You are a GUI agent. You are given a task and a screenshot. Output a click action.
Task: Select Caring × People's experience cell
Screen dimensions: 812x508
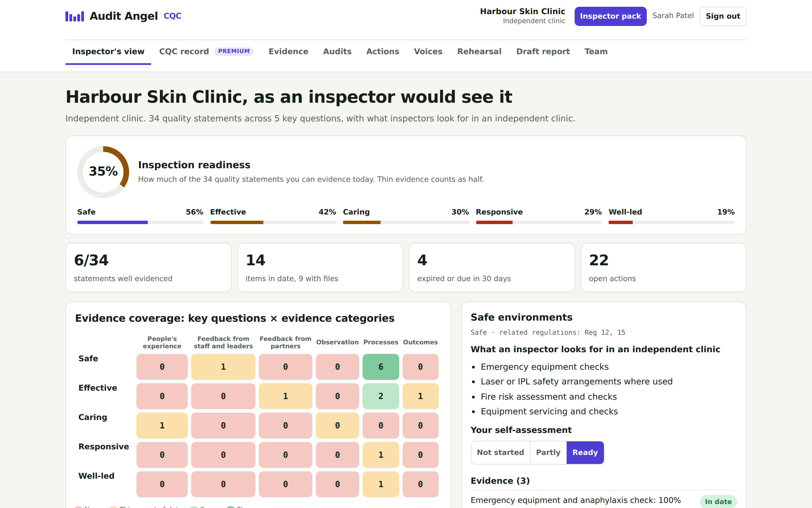[162, 426]
